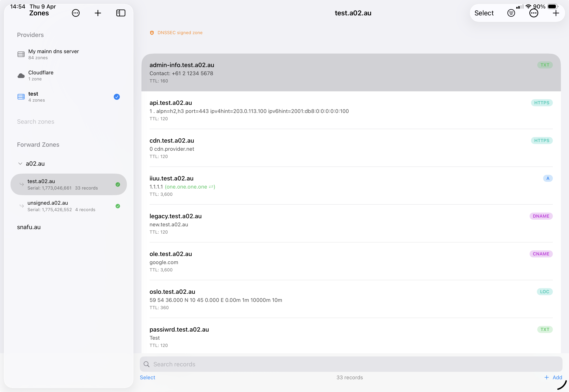Collapse the a02.au zone group
Viewport: 569px width, 392px height.
20,164
